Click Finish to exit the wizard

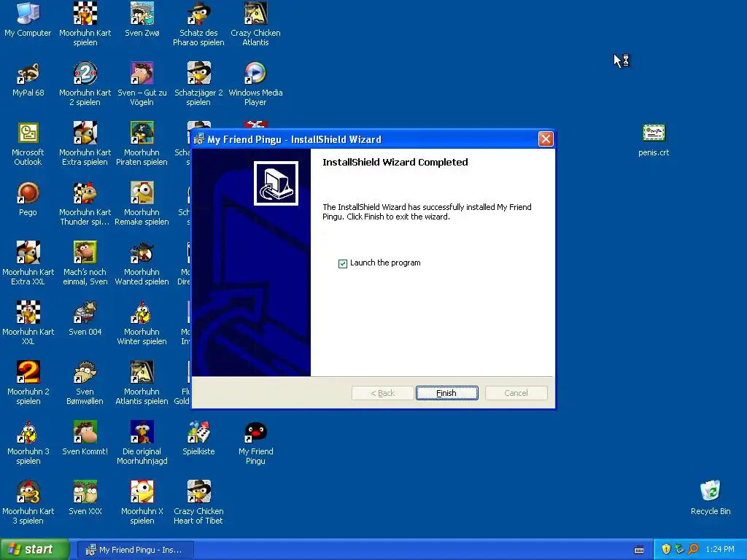pos(447,393)
